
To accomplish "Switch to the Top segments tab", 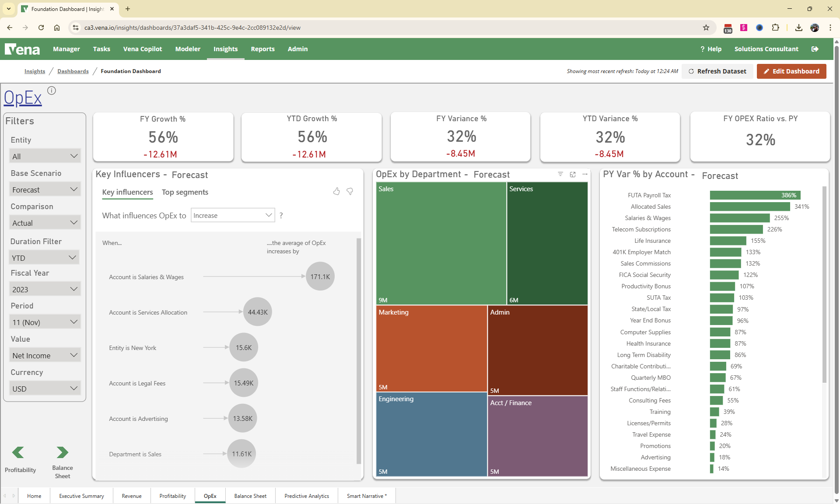I will (x=185, y=192).
